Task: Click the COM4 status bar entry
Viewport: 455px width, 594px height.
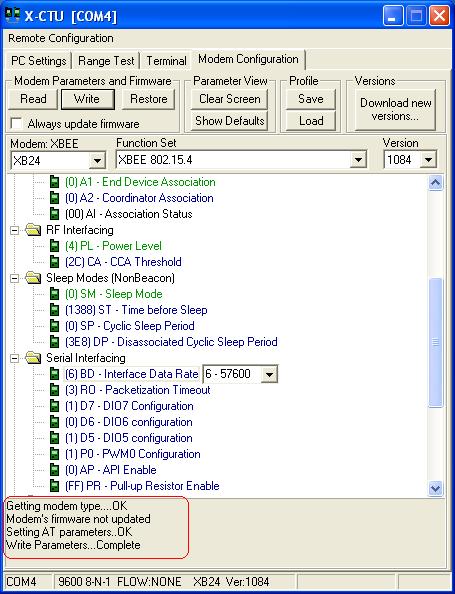Action: (21, 581)
